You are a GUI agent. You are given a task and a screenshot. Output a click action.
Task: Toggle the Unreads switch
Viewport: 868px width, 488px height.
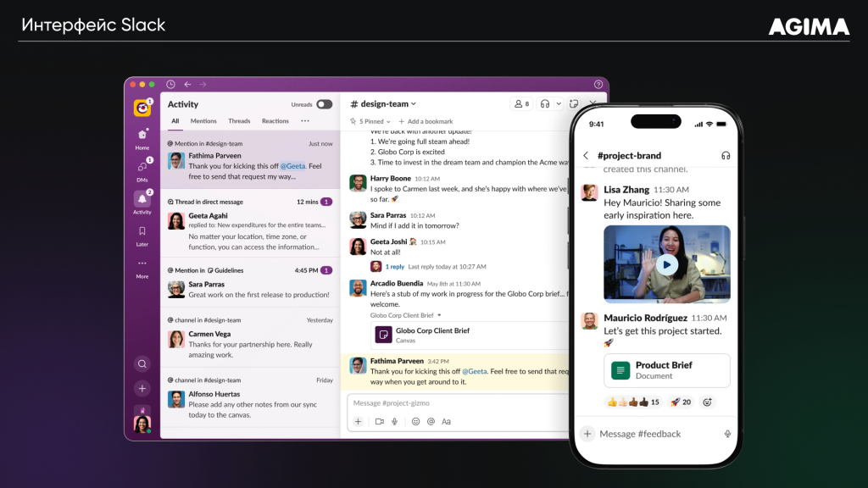324,104
